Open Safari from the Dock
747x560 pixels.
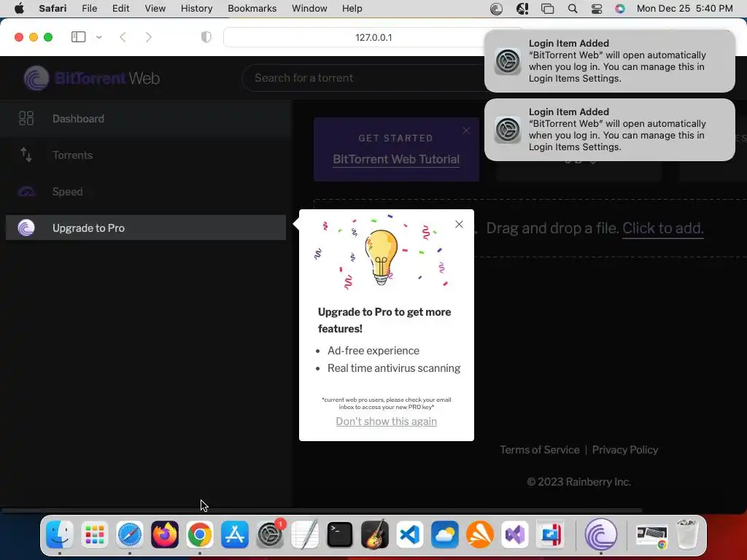click(x=130, y=534)
